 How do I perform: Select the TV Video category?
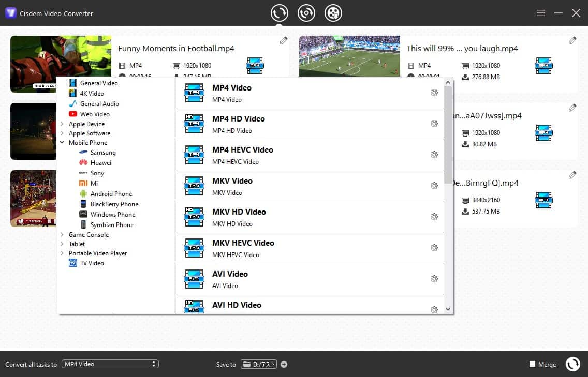point(94,263)
